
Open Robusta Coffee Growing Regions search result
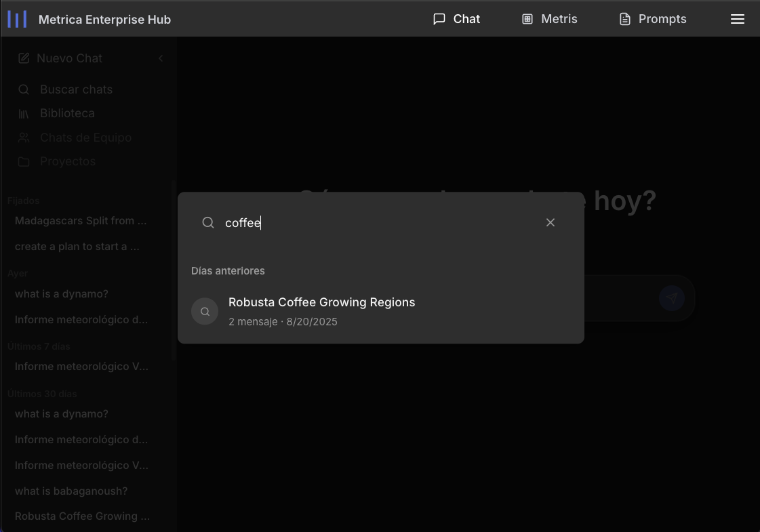(x=321, y=302)
